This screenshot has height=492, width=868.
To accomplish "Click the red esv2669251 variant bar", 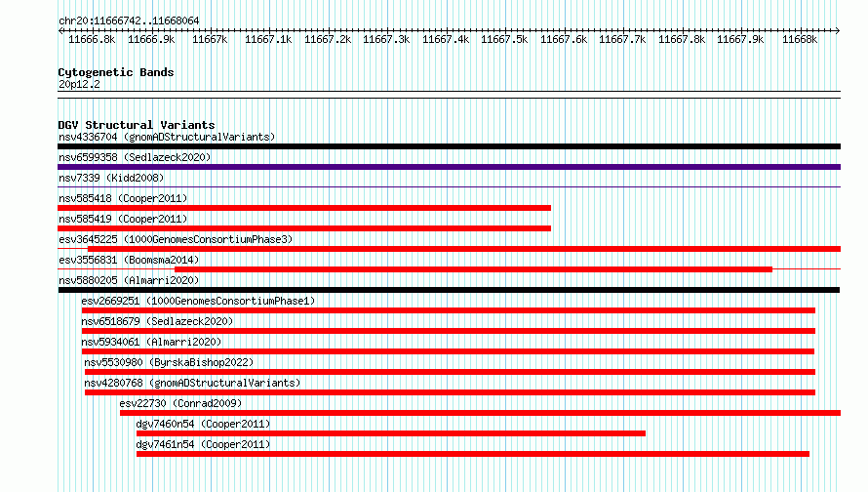I will pyautogui.click(x=449, y=310).
